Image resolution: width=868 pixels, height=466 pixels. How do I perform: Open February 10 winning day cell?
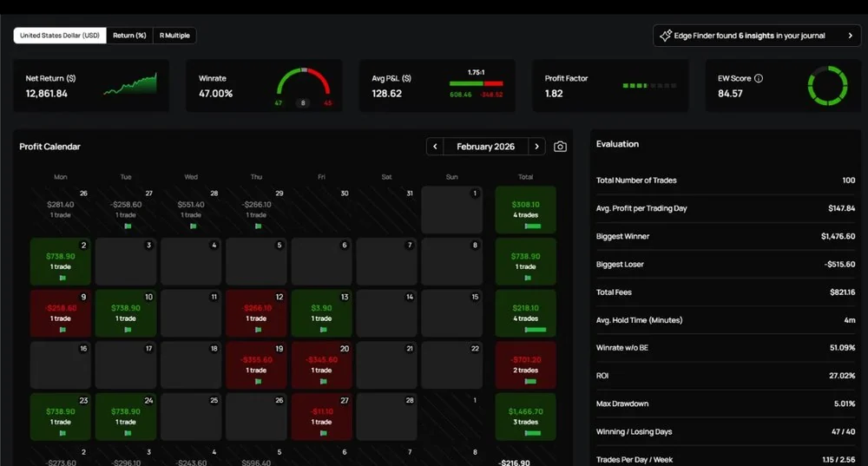126,313
